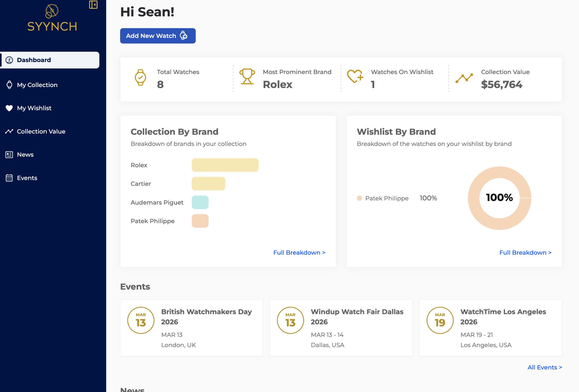Open My Wishlist from sidebar

[x=34, y=108]
